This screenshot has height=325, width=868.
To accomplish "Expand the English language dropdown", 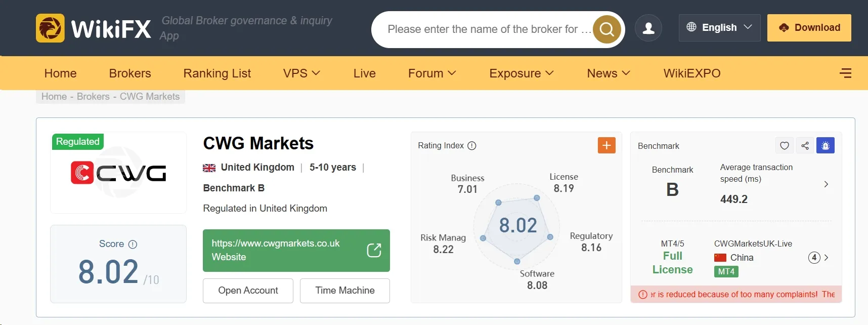I will (x=719, y=28).
